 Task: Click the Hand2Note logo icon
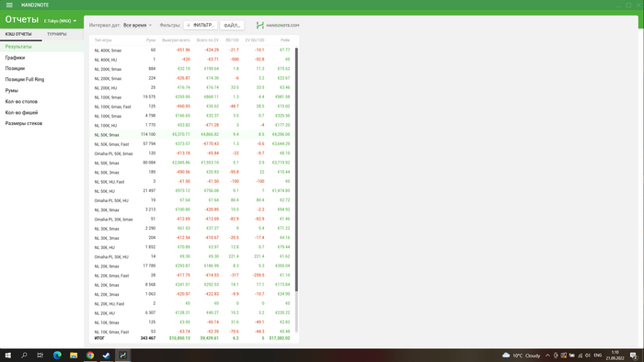click(x=260, y=26)
